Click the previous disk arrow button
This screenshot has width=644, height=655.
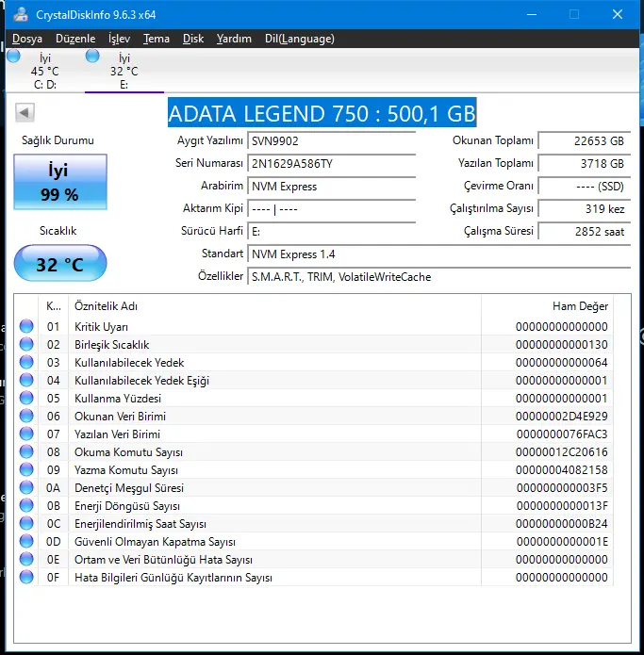(x=25, y=112)
